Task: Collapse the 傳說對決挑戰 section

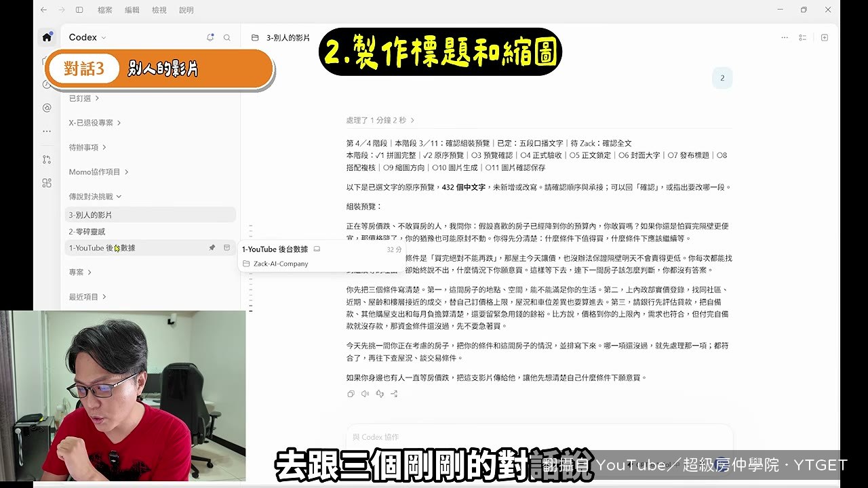Action: [96, 197]
